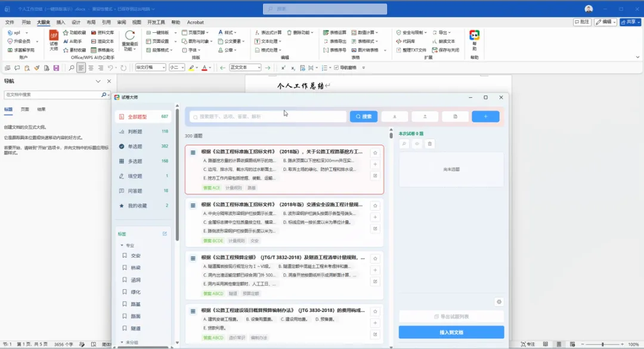The image size is (644, 349).
Task: Open 功能收藏 in the ribbon
Action: click(x=75, y=32)
